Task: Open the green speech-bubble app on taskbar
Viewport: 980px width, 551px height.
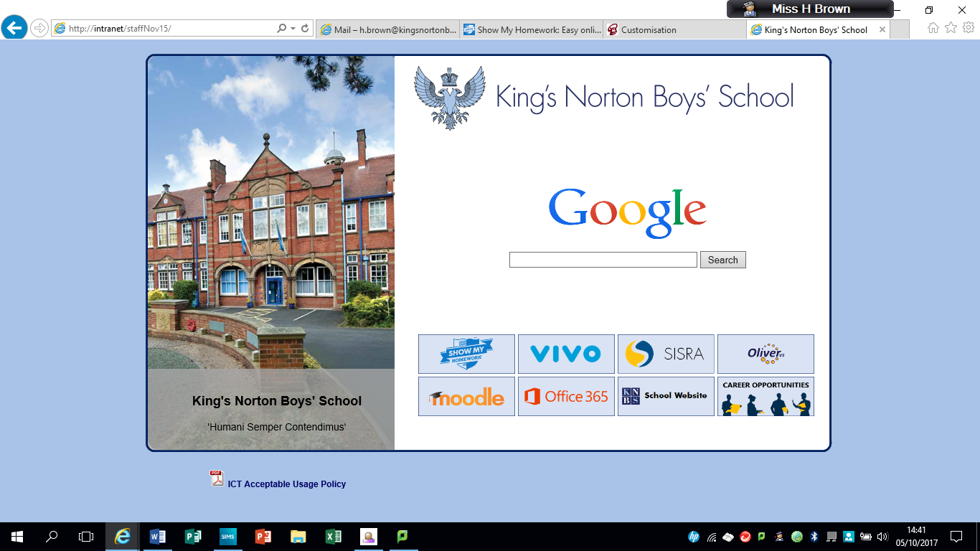Action: 403,536
